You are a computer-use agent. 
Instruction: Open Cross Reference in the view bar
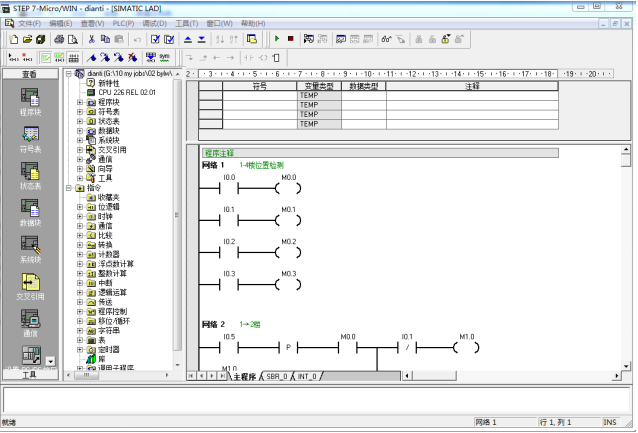[x=30, y=286]
